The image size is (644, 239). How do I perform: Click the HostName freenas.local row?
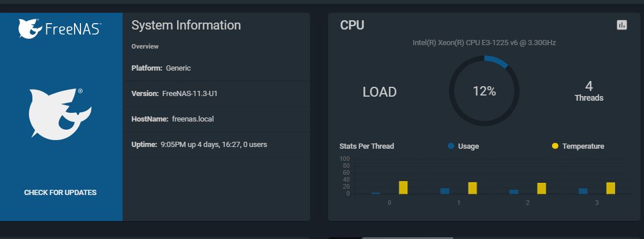click(216, 119)
